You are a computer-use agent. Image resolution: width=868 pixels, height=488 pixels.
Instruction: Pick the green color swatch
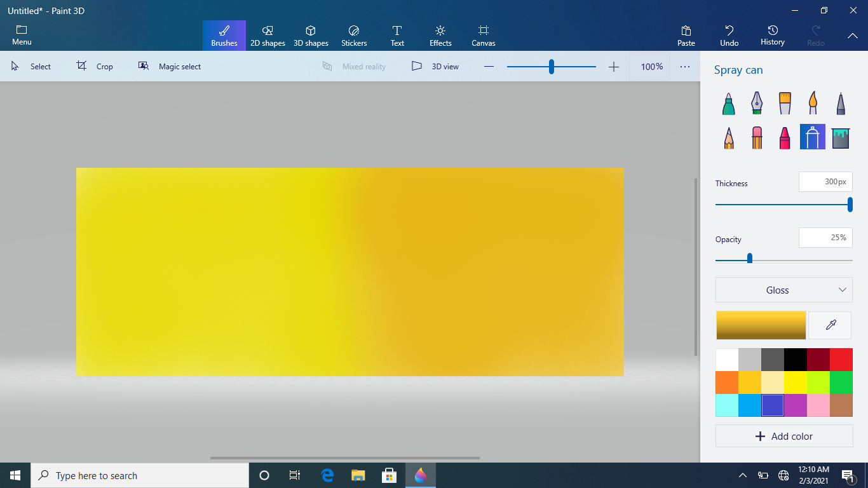pyautogui.click(x=841, y=383)
